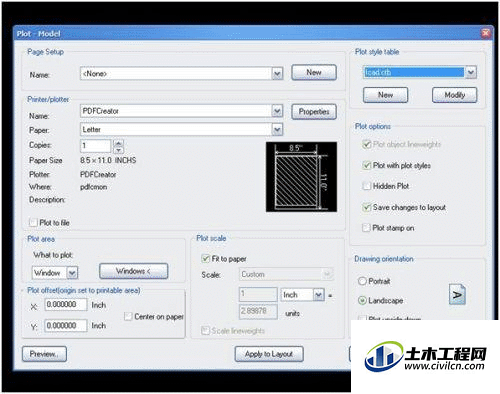The image size is (500, 394).
Task: Increase copies with the up spinner arrow
Action: 118,143
